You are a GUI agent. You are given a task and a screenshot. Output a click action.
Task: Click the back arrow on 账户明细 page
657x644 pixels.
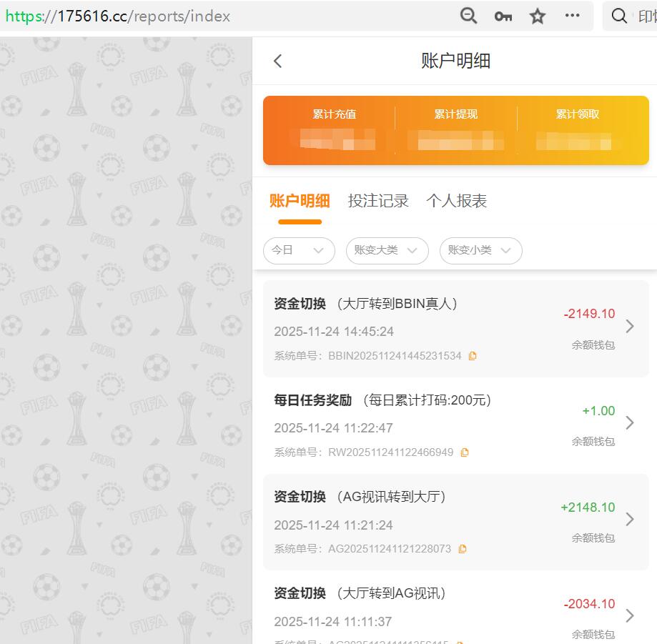pyautogui.click(x=277, y=61)
